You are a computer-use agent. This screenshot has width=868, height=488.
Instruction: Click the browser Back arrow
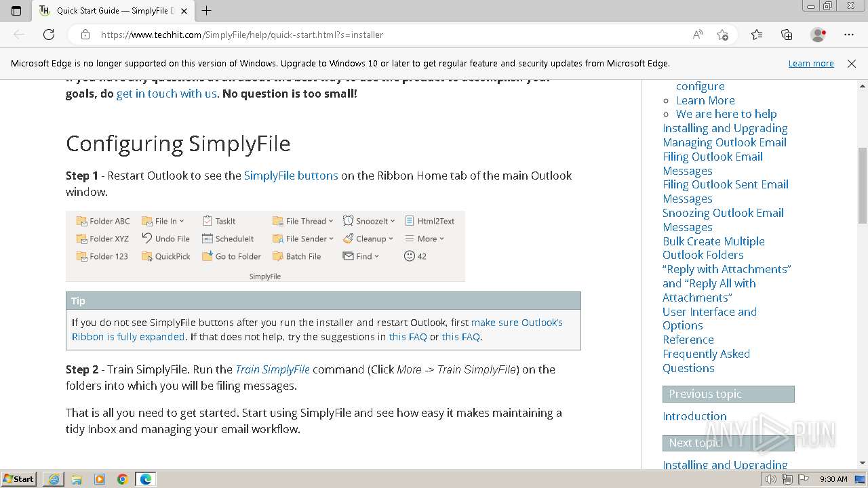(19, 35)
